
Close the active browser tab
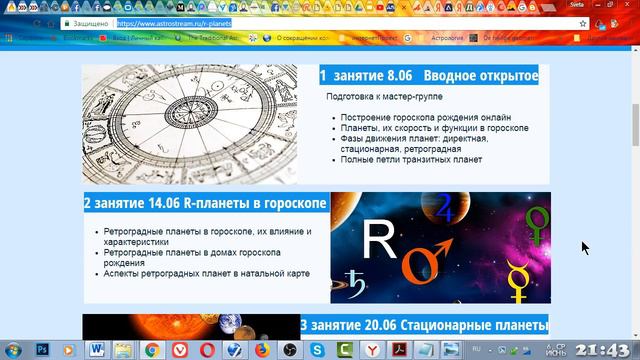tap(404, 7)
